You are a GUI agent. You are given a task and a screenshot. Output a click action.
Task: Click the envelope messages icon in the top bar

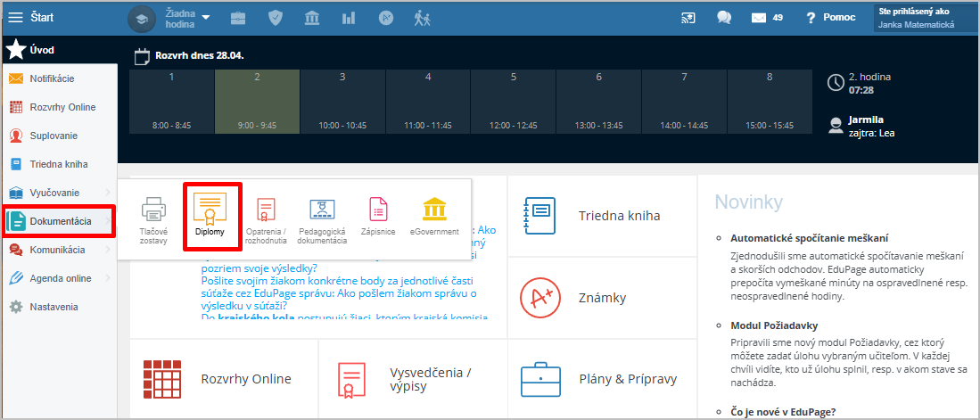(759, 17)
